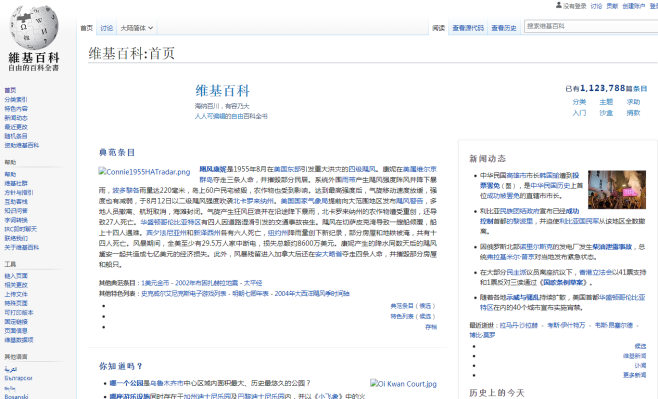Open 链入页面 under 工具
This screenshot has height=399, width=658.
(16, 276)
